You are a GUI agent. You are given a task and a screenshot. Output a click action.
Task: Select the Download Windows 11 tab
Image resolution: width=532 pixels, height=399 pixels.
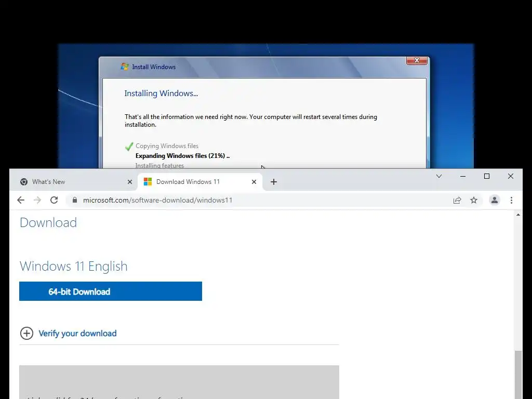pyautogui.click(x=200, y=182)
